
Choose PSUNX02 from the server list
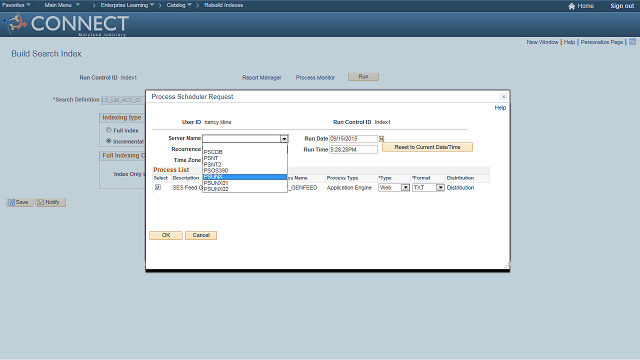[245, 189]
